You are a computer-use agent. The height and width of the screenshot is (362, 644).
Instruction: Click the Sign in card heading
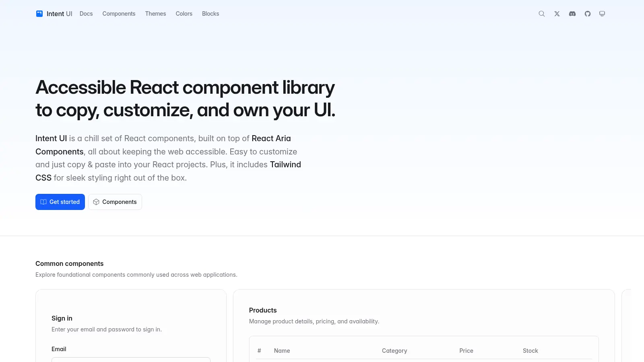[x=62, y=318]
